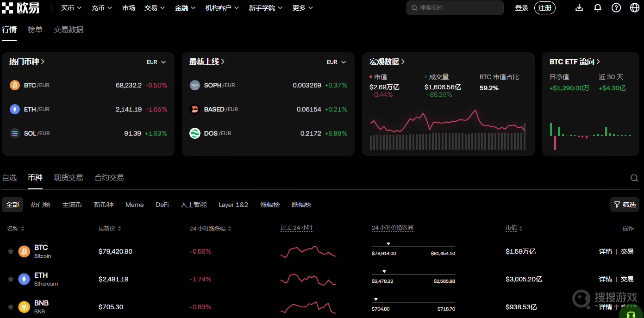Click the BTC 24-hour price range bar
Screen dimensions: 644x318
(413, 247)
